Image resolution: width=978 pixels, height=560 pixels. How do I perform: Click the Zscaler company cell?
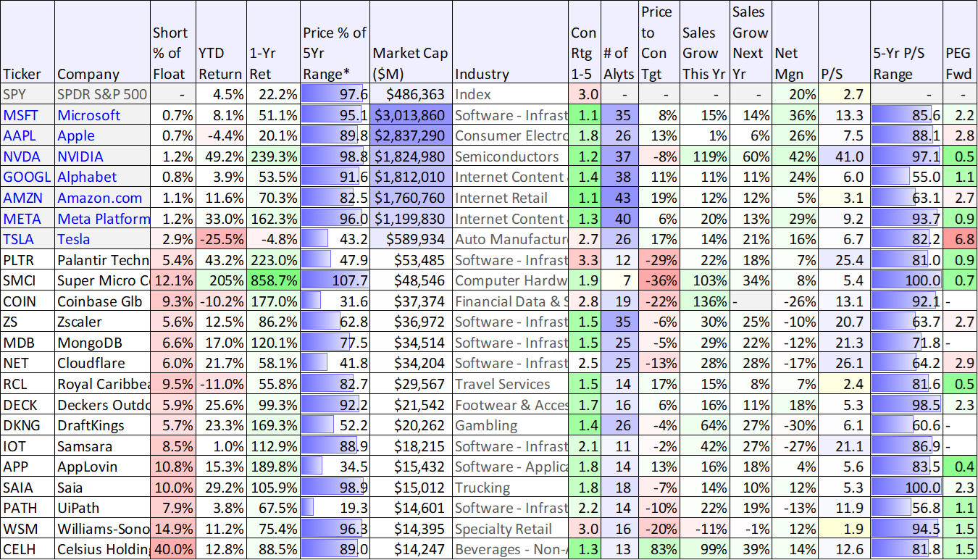[102, 322]
